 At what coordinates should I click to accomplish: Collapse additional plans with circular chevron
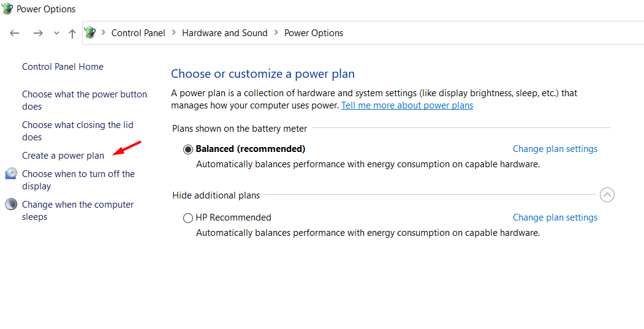click(607, 195)
